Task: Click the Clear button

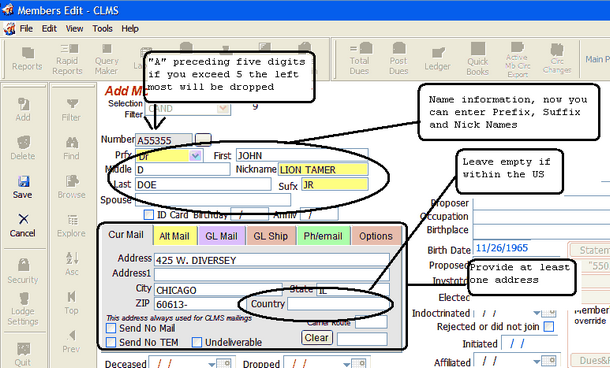Action: tap(316, 338)
